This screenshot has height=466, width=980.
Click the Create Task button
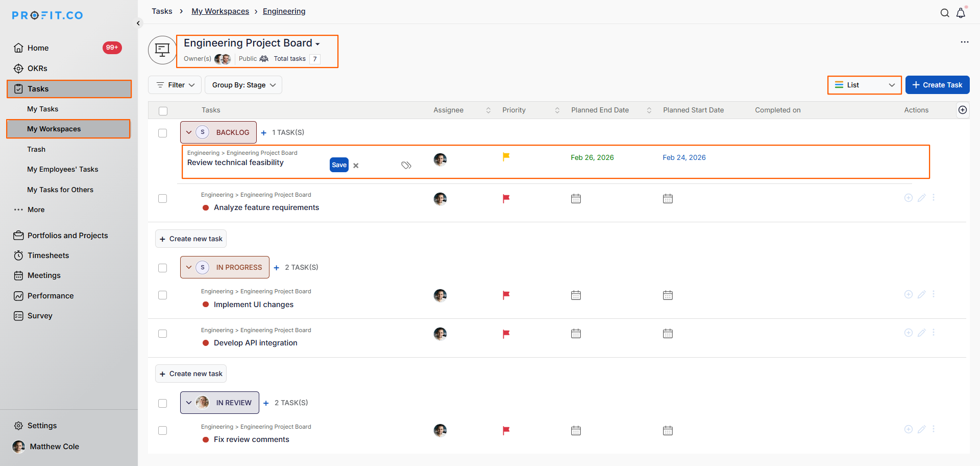tap(937, 85)
